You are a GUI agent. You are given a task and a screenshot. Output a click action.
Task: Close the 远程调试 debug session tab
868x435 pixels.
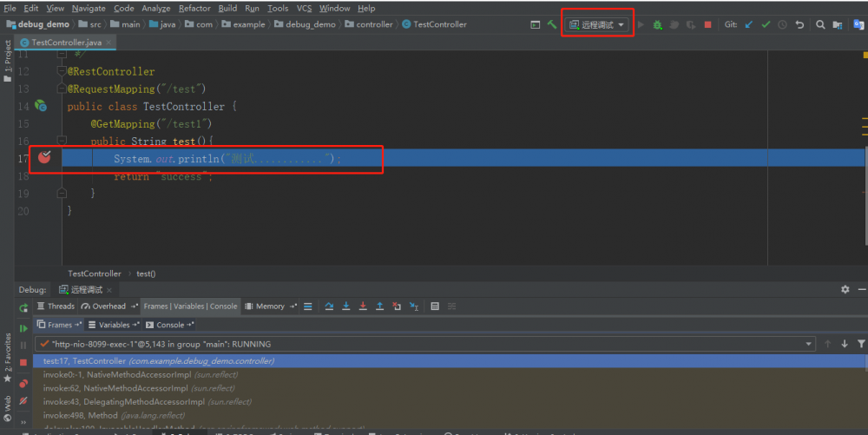[109, 290]
